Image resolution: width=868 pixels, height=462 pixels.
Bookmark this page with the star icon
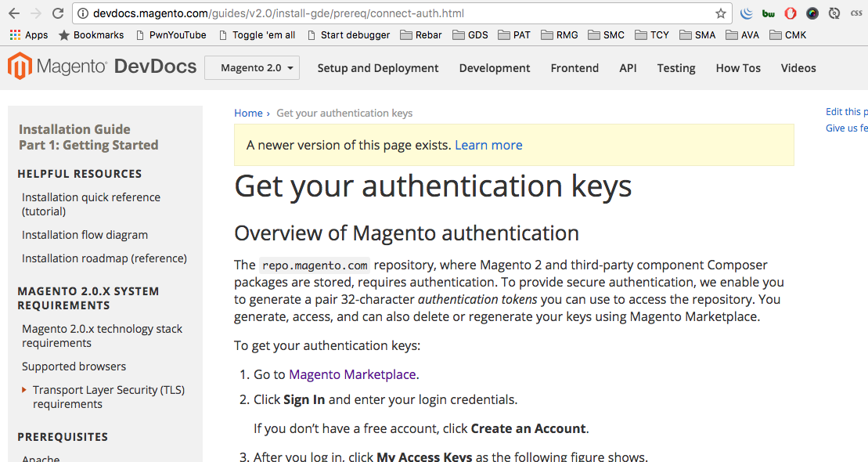click(720, 13)
